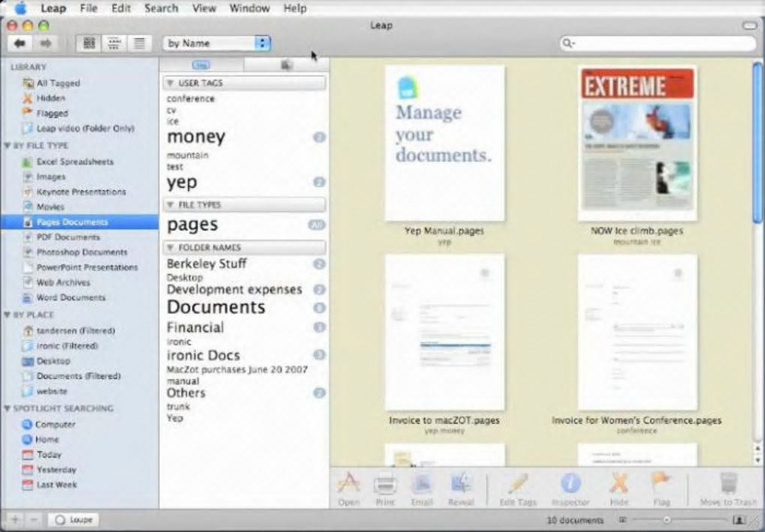Go back with the left arrow button
765x532 pixels.
pos(20,43)
